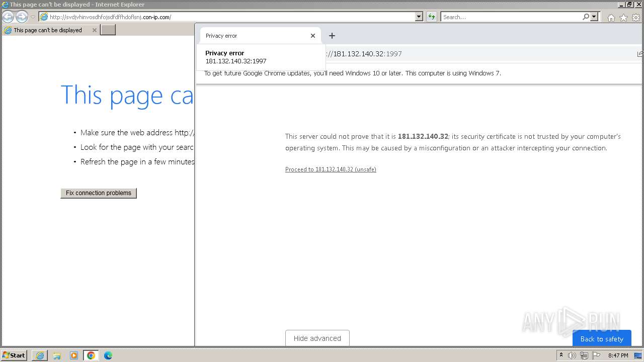Click 'Look for the page' bullet text
Viewport: 644px width, 362px height.
137,147
